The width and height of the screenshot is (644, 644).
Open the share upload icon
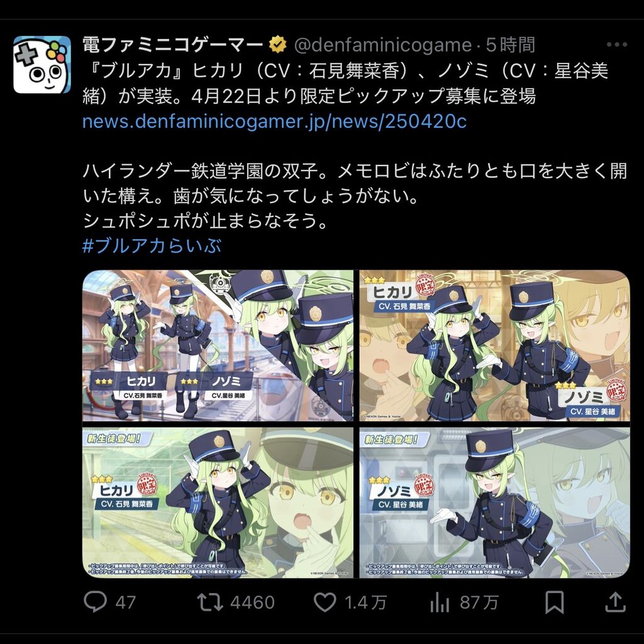[x=615, y=602]
